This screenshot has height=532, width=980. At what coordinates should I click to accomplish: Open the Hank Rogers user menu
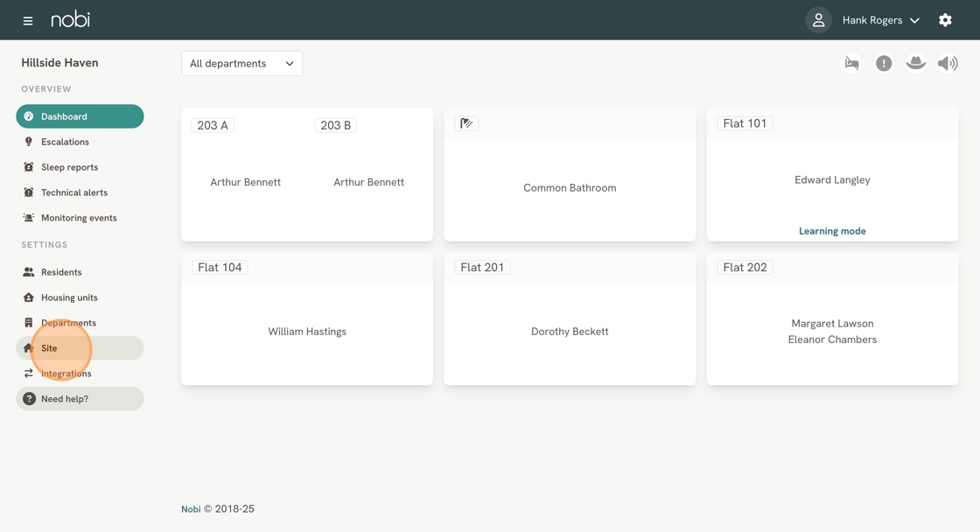[880, 20]
